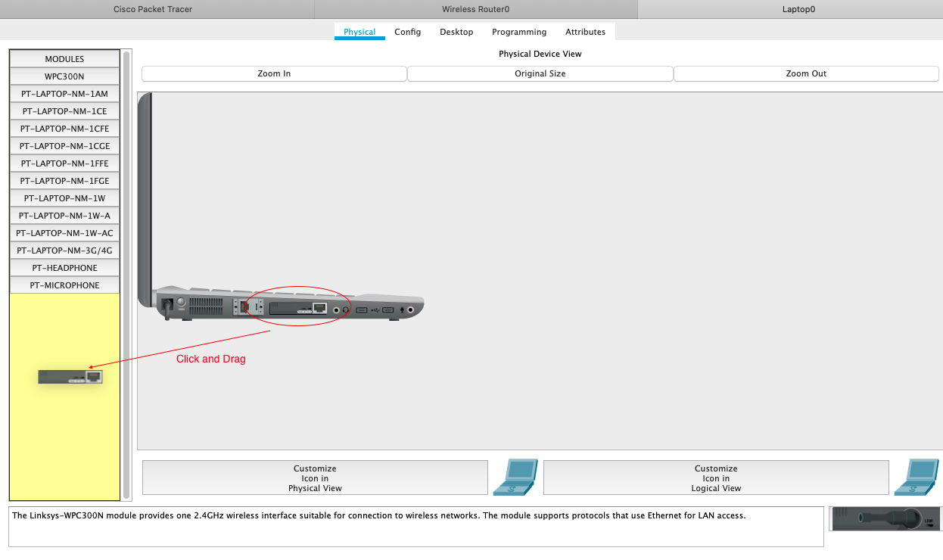Click the module card in the yellow panel
This screenshot has height=560, width=943.
point(70,376)
